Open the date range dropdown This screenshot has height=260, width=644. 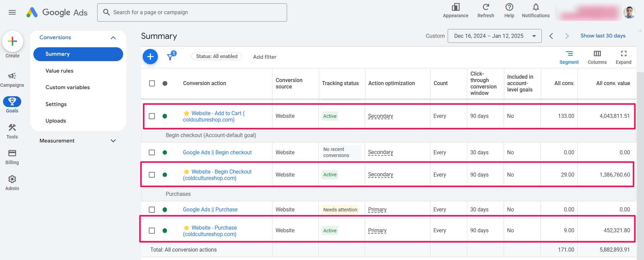tap(495, 36)
